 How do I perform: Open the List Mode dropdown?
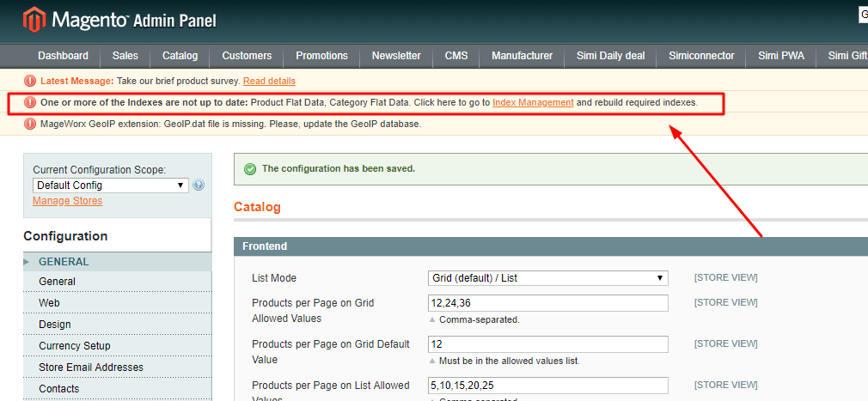(547, 277)
